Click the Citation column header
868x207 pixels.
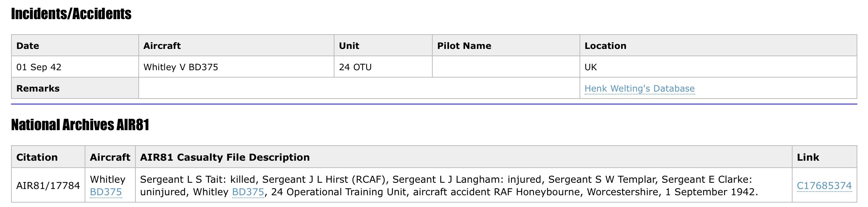[x=37, y=157]
